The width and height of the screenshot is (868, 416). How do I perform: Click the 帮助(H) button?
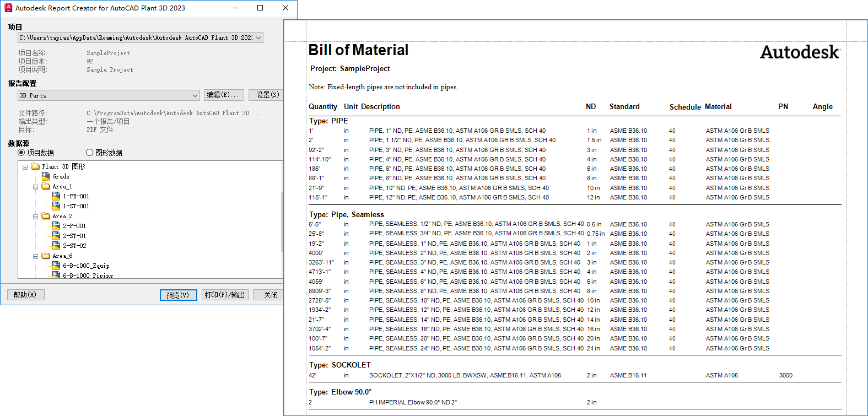[25, 295]
